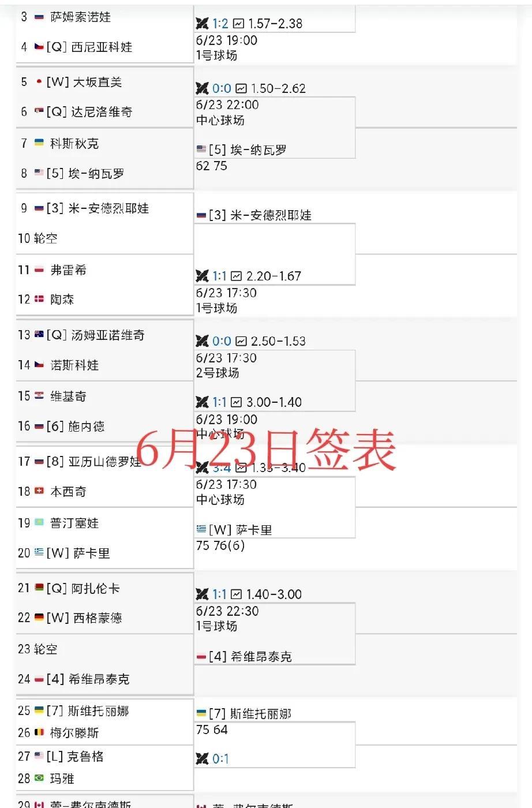
Task: Open head-to-head score link 1:1 near 2.20-1.67
Action: pyautogui.click(x=220, y=276)
